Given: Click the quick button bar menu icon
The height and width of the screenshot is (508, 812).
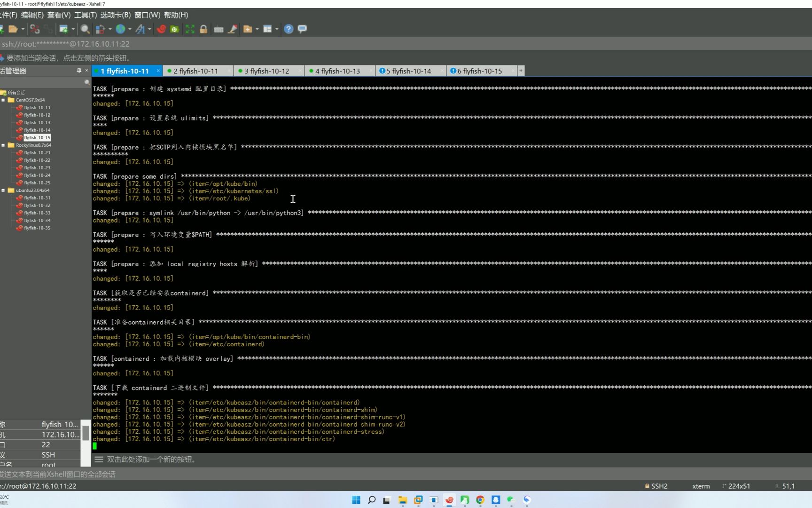Looking at the screenshot, I should click(99, 460).
